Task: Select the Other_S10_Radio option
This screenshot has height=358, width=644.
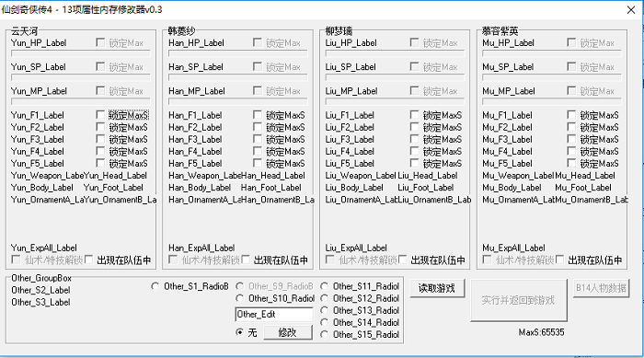Action: click(239, 298)
